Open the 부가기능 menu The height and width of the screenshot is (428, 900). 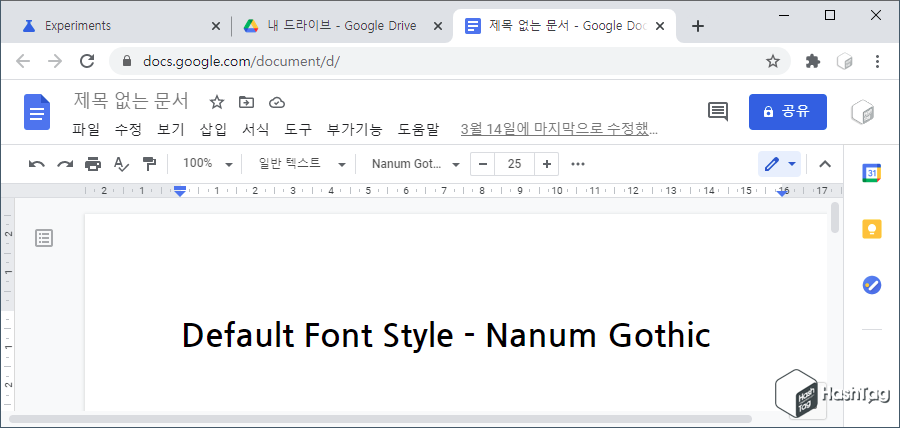pyautogui.click(x=354, y=130)
